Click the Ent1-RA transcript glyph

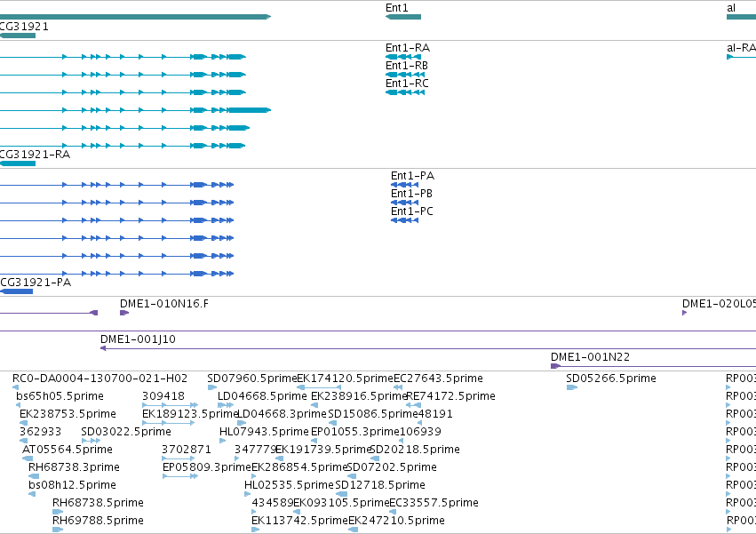[403, 57]
